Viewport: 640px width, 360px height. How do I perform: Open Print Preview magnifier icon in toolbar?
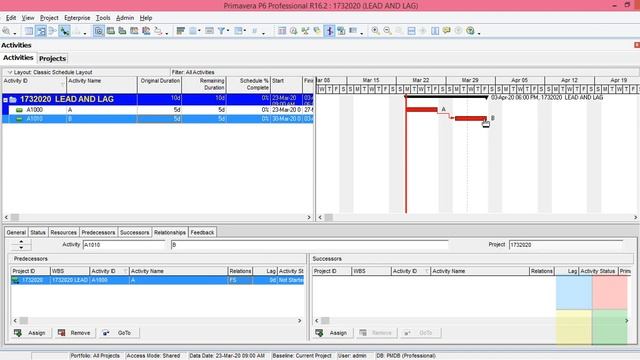point(6,31)
